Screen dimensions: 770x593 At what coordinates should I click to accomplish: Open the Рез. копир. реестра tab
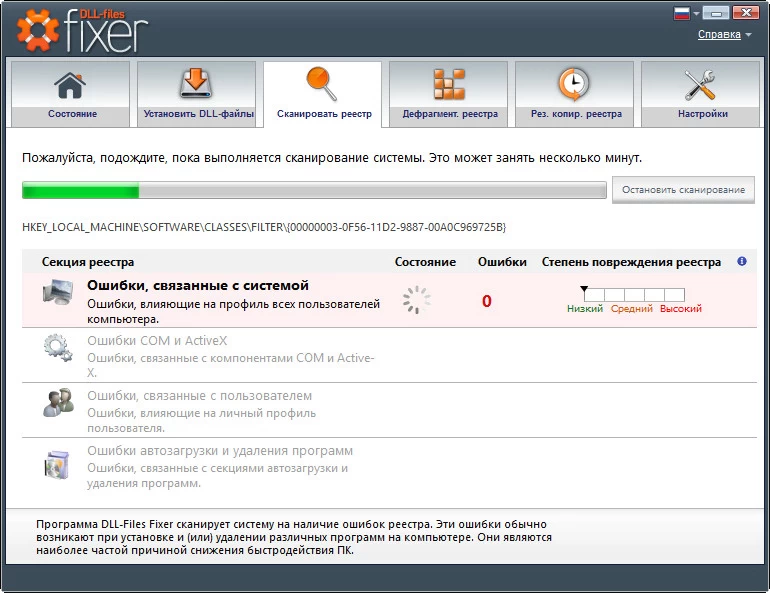[x=575, y=114]
